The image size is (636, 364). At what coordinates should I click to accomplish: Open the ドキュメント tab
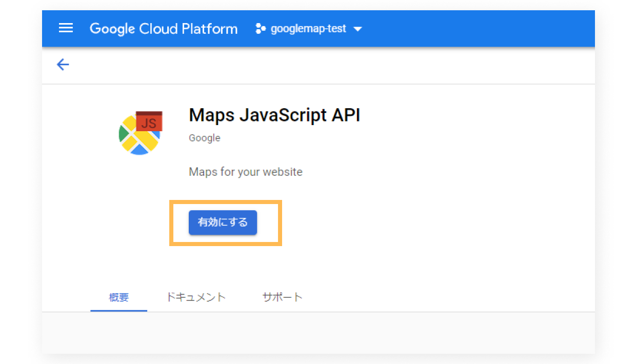(x=196, y=297)
